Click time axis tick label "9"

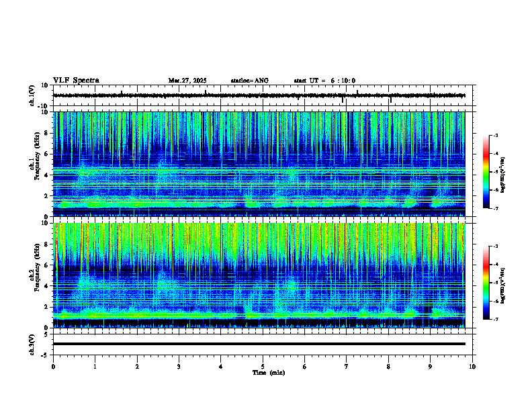[430, 367]
